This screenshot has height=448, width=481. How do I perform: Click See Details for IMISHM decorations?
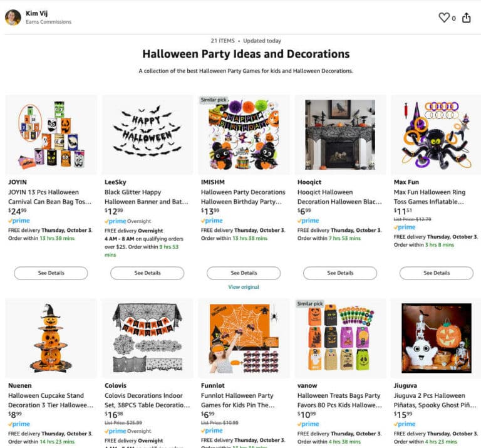click(x=244, y=273)
